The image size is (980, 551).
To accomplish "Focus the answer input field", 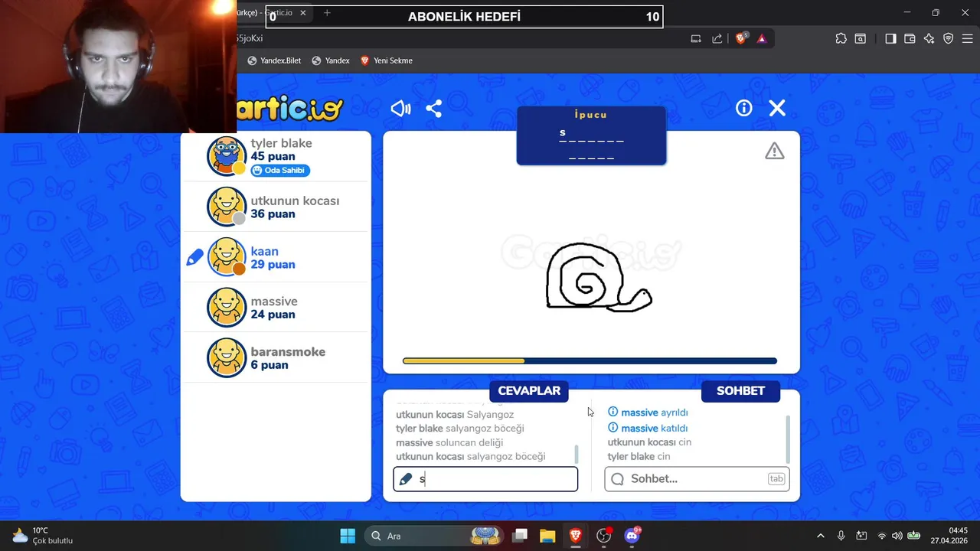I will pyautogui.click(x=485, y=479).
